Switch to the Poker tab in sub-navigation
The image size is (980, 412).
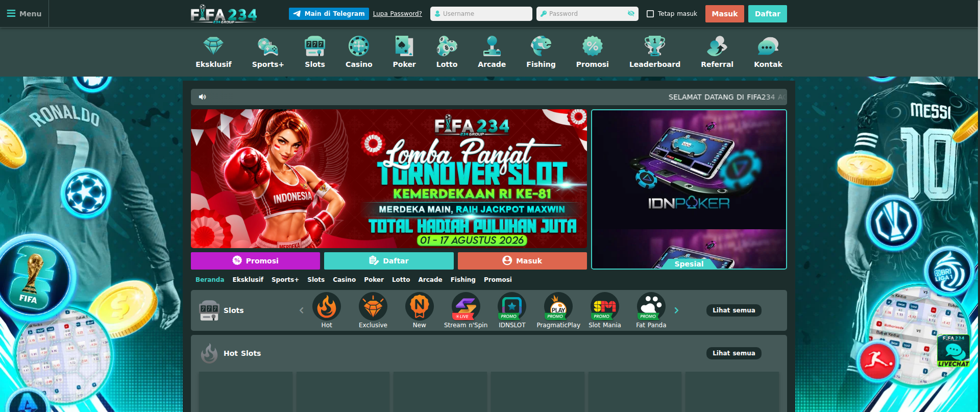(374, 280)
